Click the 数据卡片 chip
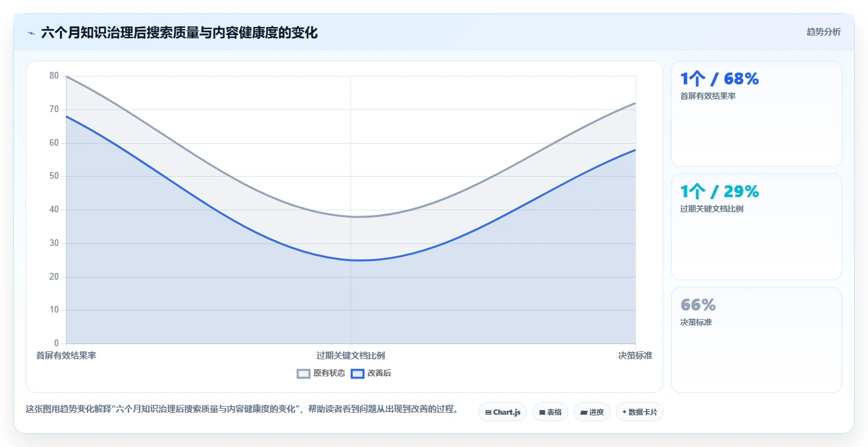The width and height of the screenshot is (868, 447). 639,412
